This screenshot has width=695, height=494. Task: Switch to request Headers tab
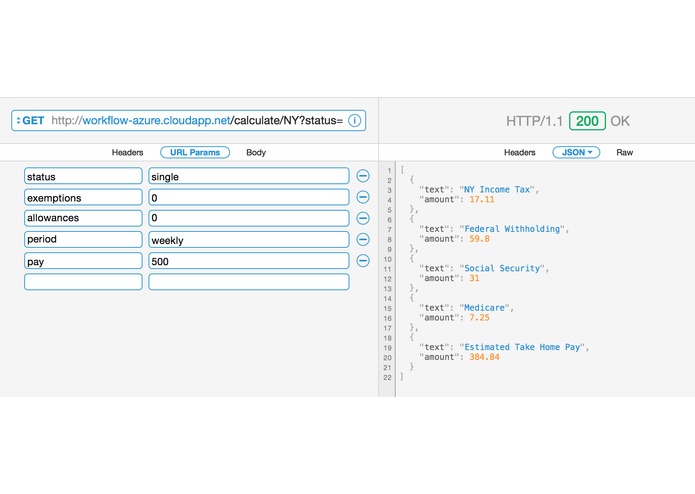128,152
